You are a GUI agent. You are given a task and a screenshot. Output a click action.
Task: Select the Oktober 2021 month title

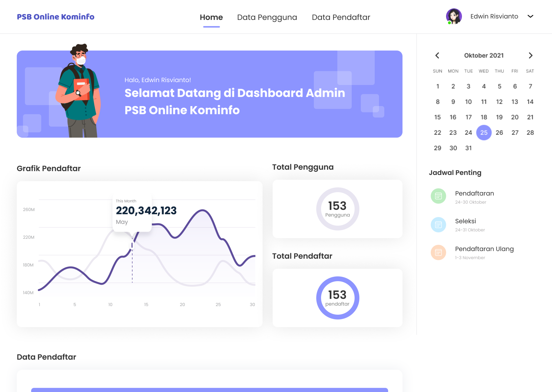click(x=484, y=56)
